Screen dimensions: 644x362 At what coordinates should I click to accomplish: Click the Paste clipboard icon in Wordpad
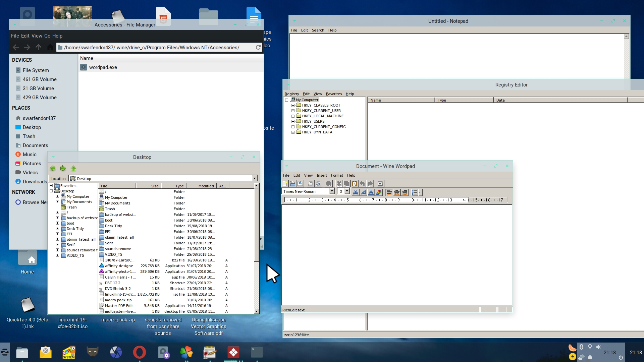355,183
